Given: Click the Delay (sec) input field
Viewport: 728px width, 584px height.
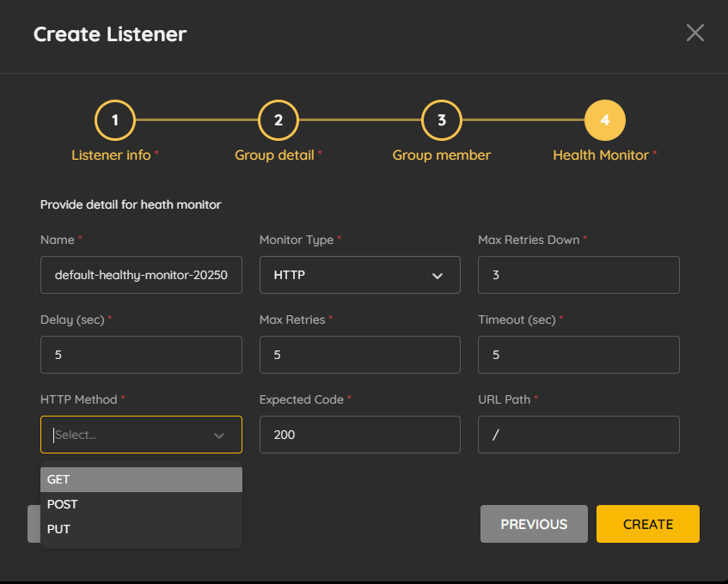Looking at the screenshot, I should click(x=141, y=355).
